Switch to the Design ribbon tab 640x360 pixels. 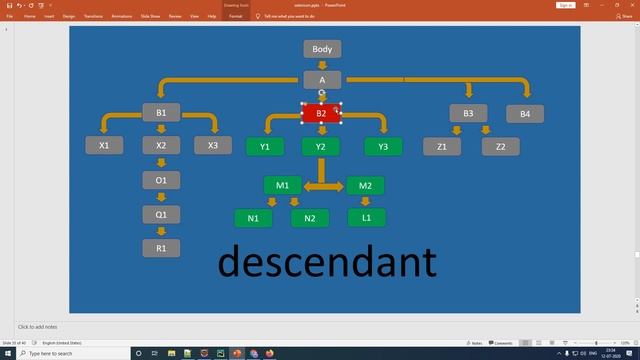pyautogui.click(x=69, y=16)
